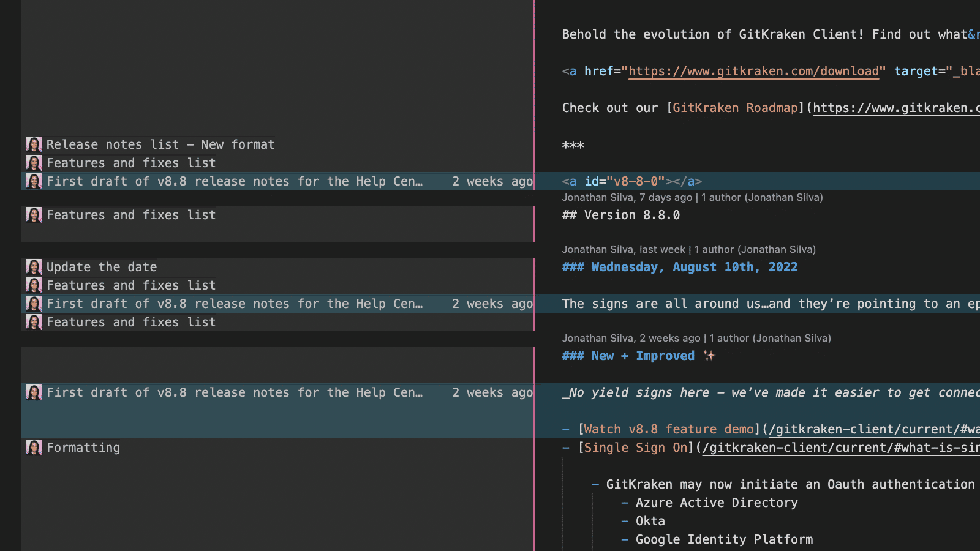
Task: Click avatar beside the "Formatting" blame annotation
Action: tap(34, 448)
